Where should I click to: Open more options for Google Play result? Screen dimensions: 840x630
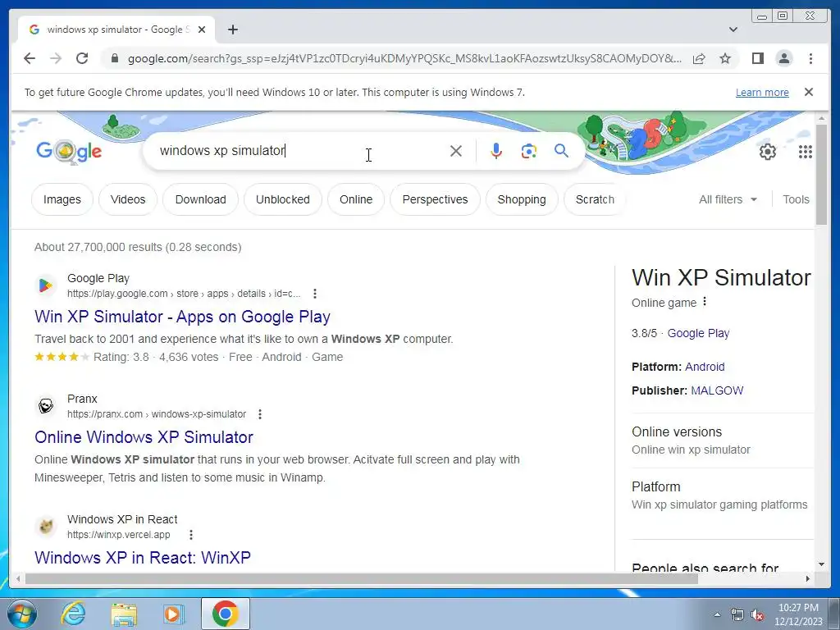pyautogui.click(x=315, y=294)
